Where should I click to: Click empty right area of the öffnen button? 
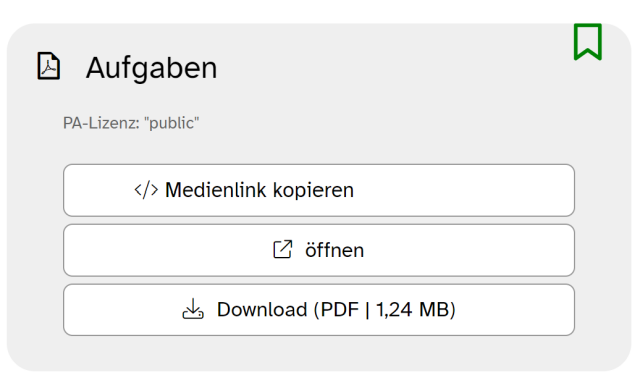pyautogui.click(x=469, y=250)
